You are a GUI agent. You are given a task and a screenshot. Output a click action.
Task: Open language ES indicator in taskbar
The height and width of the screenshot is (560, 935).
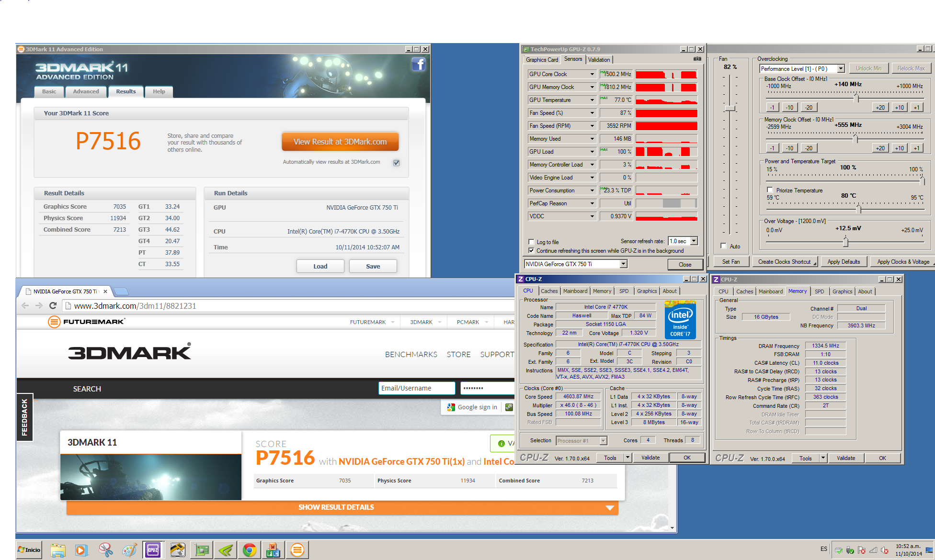tap(824, 549)
